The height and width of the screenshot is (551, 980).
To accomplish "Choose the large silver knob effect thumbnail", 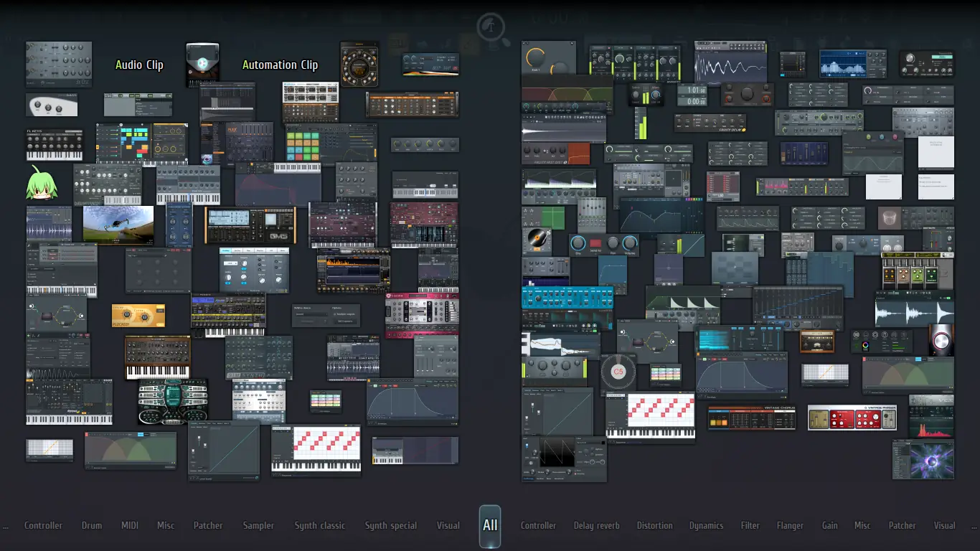I will (x=941, y=340).
